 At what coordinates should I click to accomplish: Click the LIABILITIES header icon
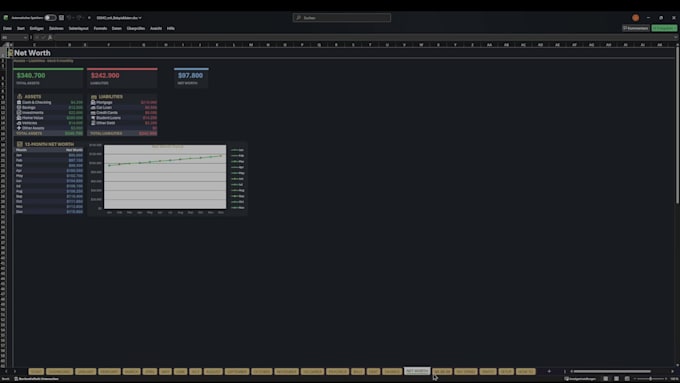tap(94, 96)
